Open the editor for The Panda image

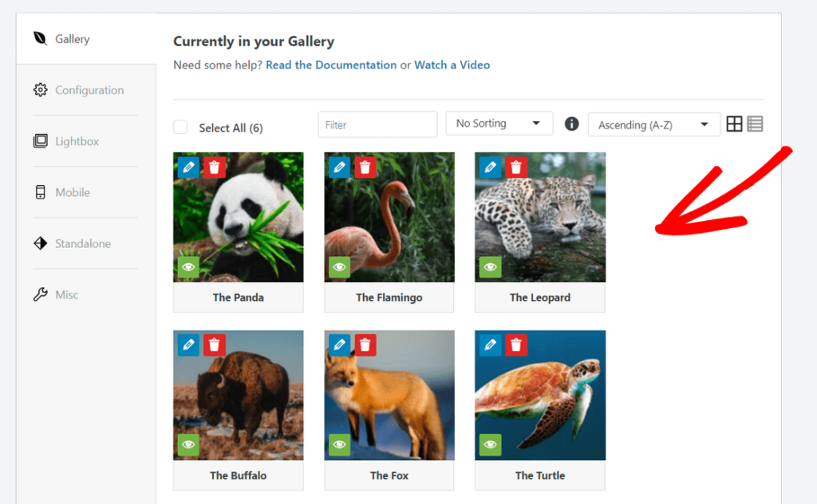(188, 167)
